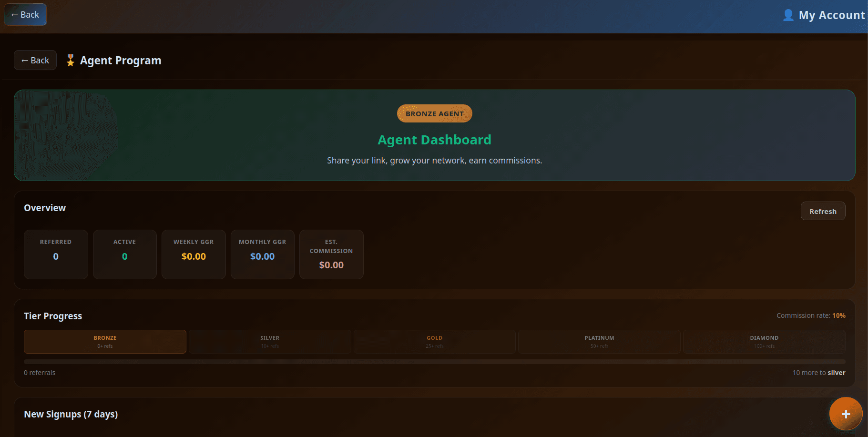
Task: Click the Agent Program heading
Action: (121, 61)
